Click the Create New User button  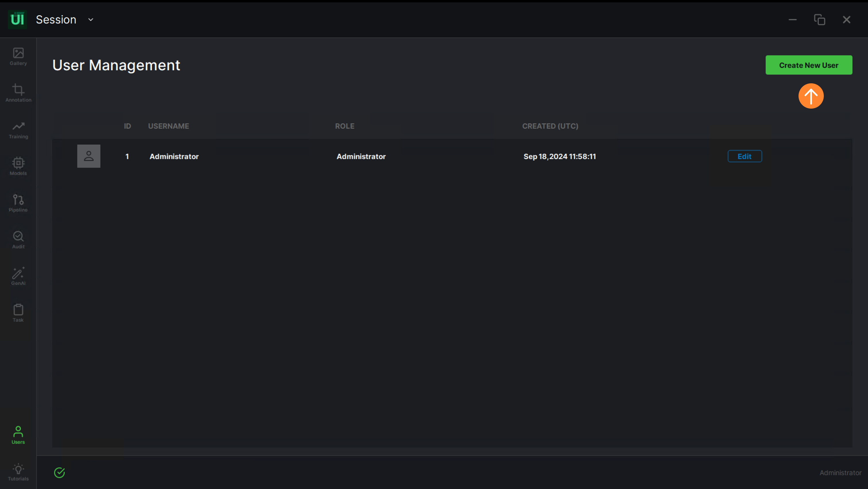click(809, 65)
